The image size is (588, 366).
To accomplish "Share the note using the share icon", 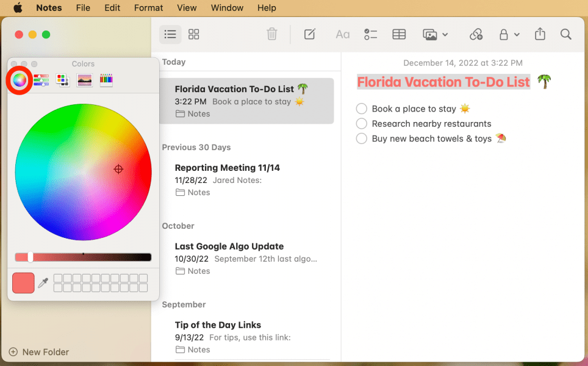I will 540,34.
